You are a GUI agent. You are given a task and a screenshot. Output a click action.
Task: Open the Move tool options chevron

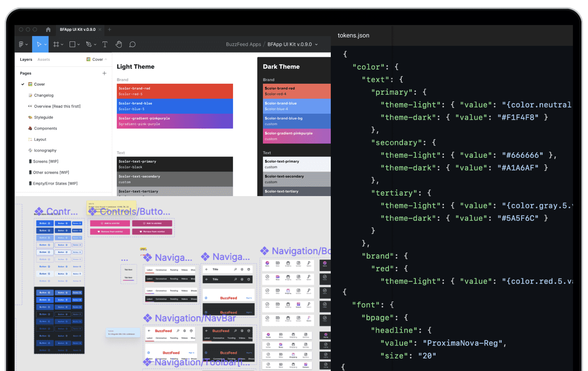point(46,45)
